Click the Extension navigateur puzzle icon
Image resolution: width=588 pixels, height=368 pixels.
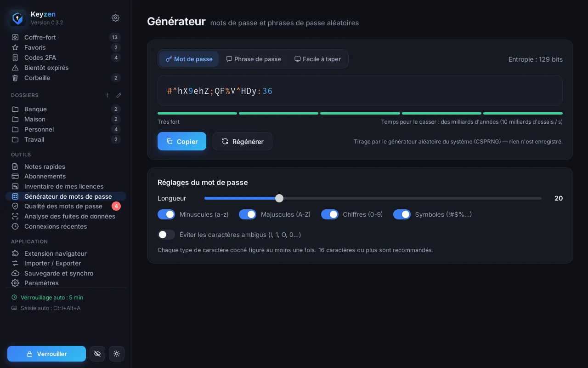tap(15, 253)
